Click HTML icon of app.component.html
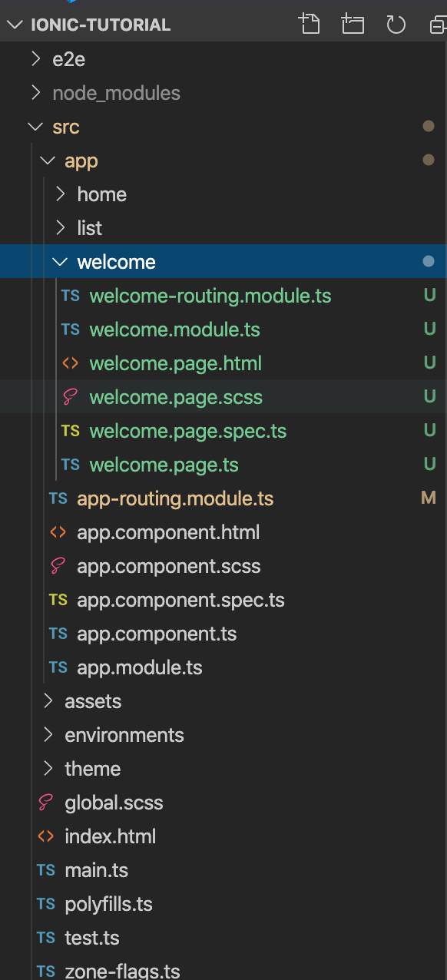 point(58,532)
